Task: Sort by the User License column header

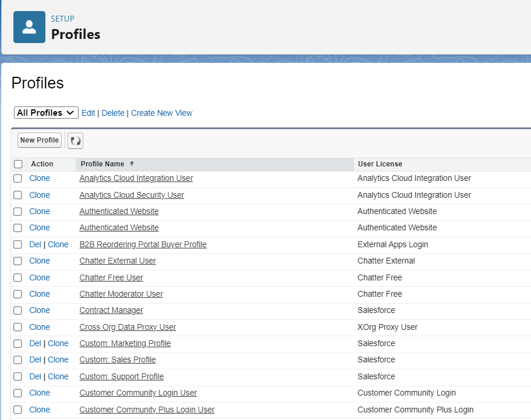Action: [380, 164]
